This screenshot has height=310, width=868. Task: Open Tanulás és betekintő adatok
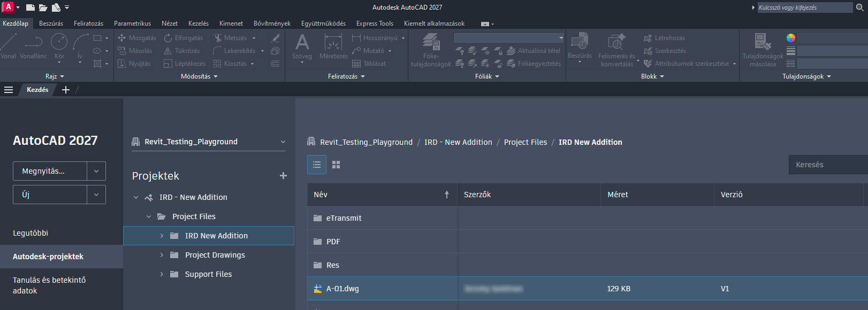(x=49, y=285)
